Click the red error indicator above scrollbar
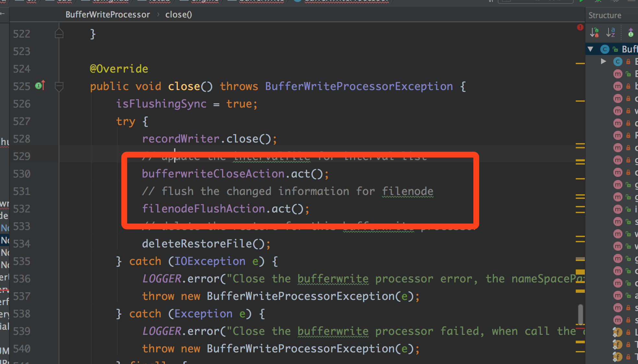 [x=580, y=27]
